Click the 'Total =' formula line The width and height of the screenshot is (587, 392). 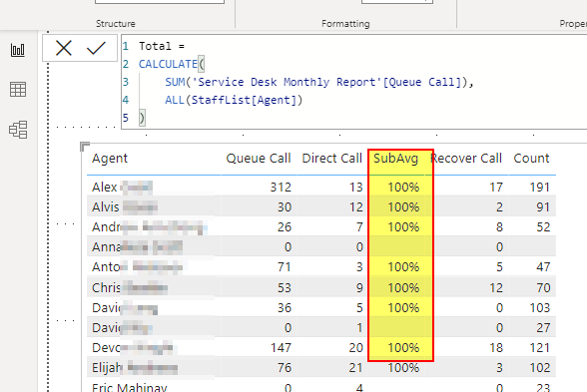pyautogui.click(x=162, y=46)
